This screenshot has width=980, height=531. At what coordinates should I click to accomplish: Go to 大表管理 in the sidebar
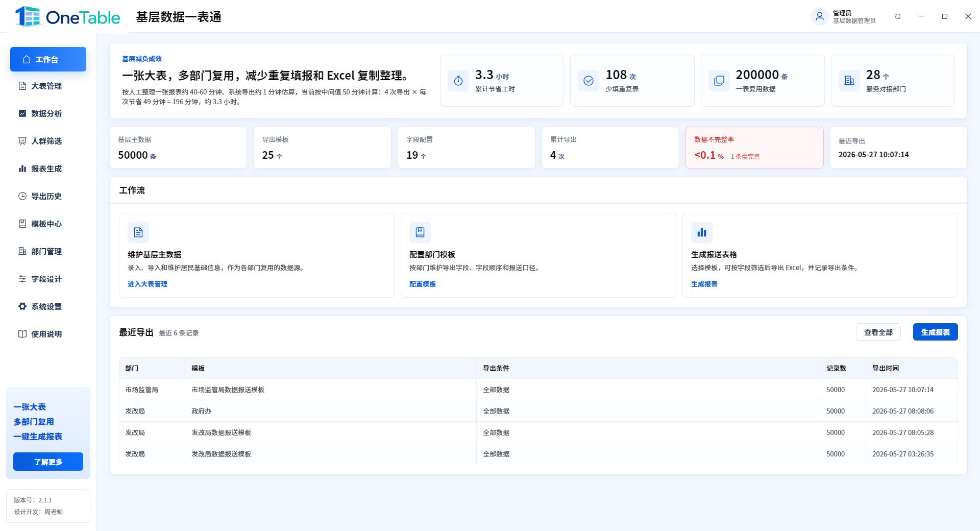(x=48, y=86)
